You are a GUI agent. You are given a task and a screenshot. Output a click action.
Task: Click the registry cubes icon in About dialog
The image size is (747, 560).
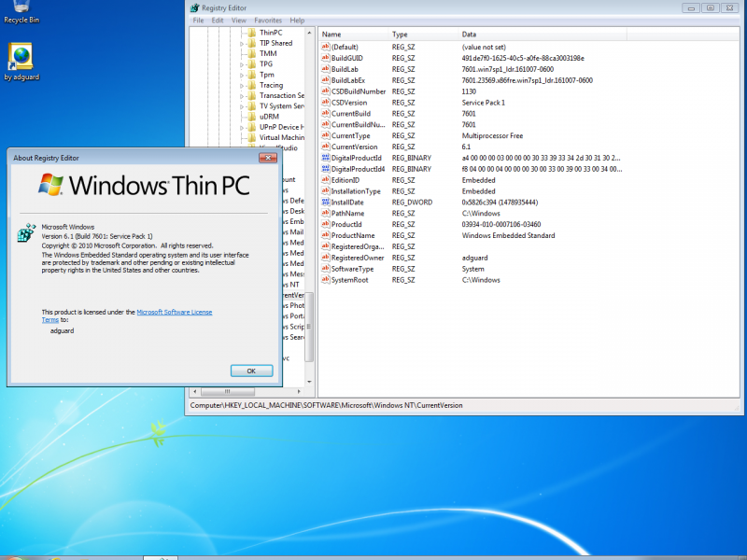(x=27, y=232)
